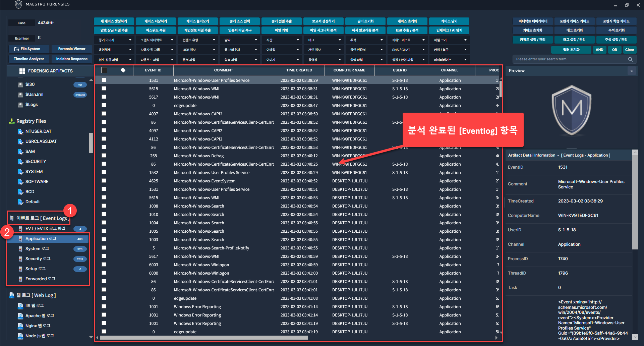Click the $UsnJrnl artifact icon

pos(20,95)
